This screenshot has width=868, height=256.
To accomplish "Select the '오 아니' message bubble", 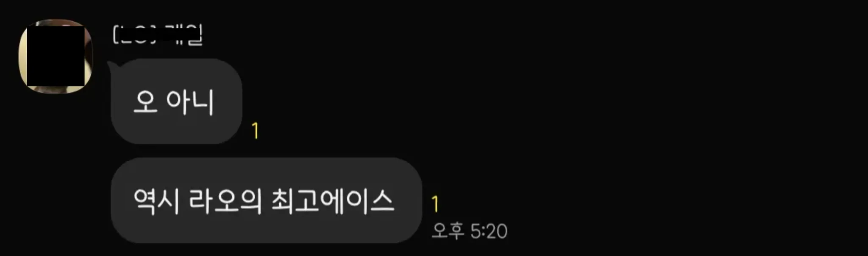I will point(176,101).
